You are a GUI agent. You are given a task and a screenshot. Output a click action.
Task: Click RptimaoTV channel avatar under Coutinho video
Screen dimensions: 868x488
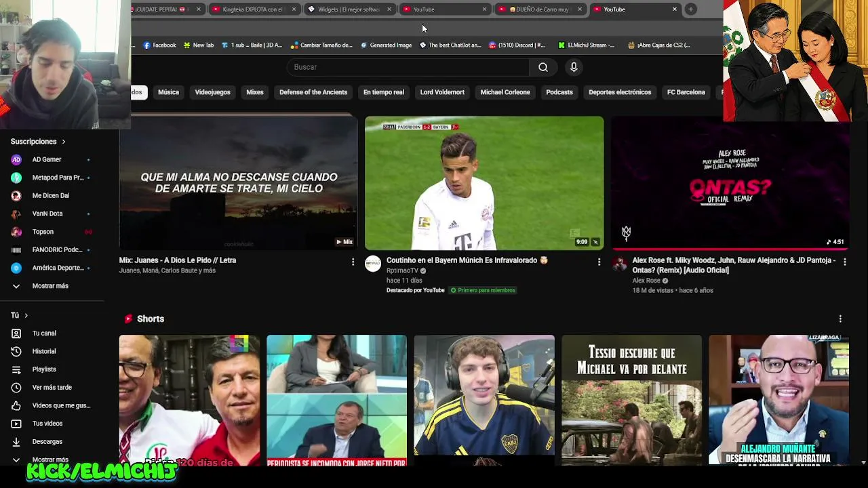(373, 264)
